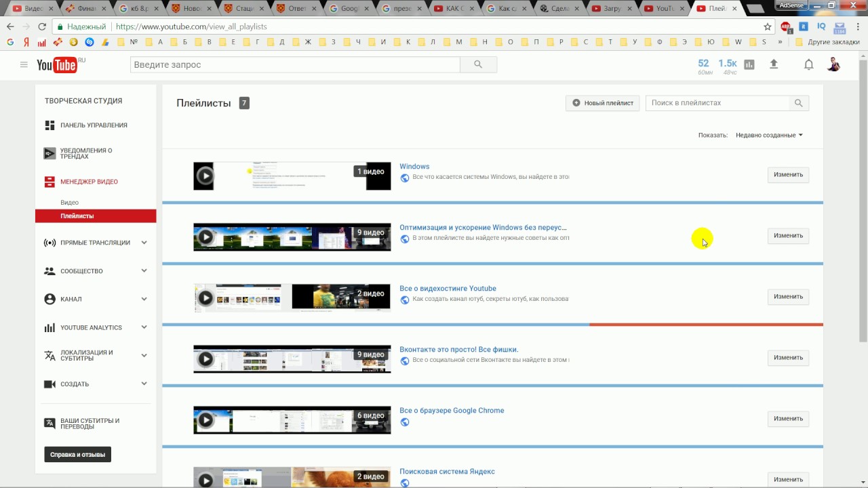The width and height of the screenshot is (868, 488).
Task: Click Изменить for Оптимизация и ускорение Windows playlist
Action: [788, 236]
